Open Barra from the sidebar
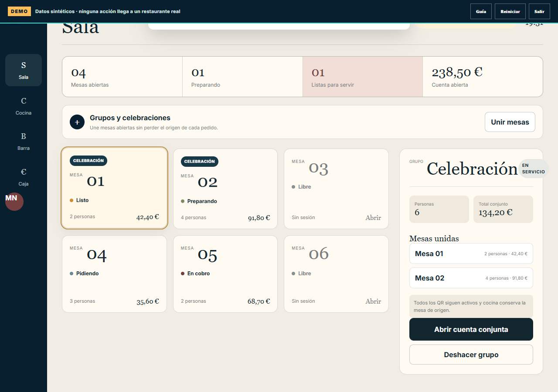Viewport: 558px width, 392px height. pos(24,141)
